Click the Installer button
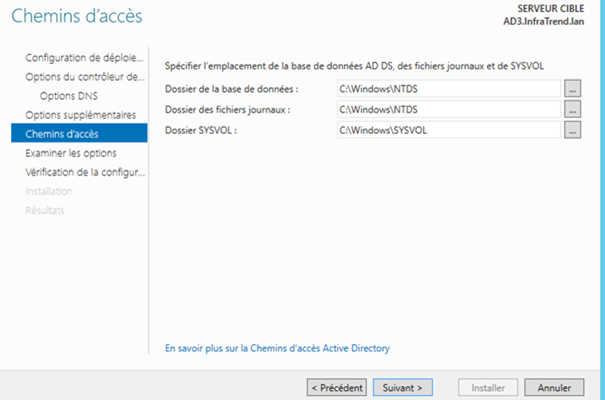Screen dimensions: 605x400 (488, 387)
